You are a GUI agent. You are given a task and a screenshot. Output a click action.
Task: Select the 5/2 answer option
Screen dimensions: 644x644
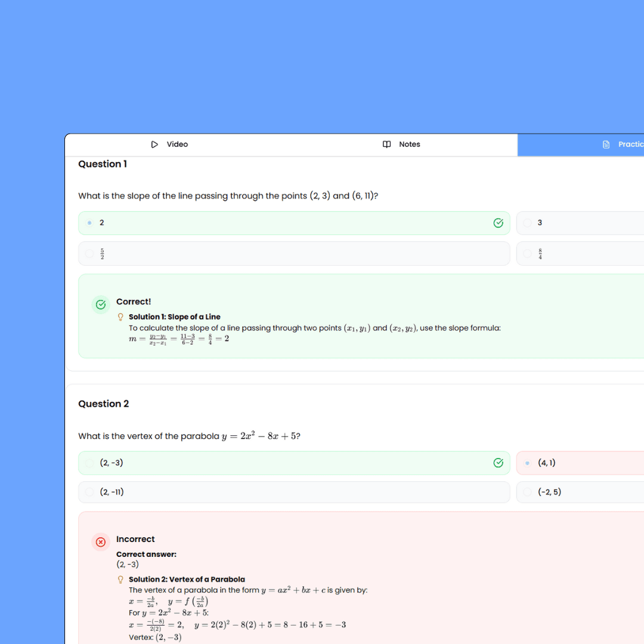click(239, 253)
